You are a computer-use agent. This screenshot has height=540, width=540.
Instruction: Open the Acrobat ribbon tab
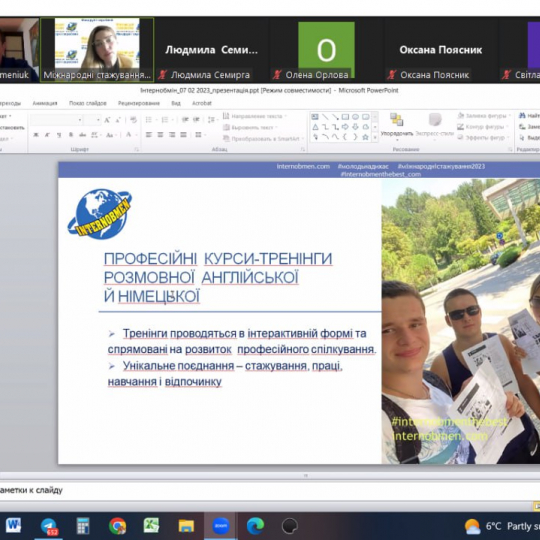coord(201,103)
